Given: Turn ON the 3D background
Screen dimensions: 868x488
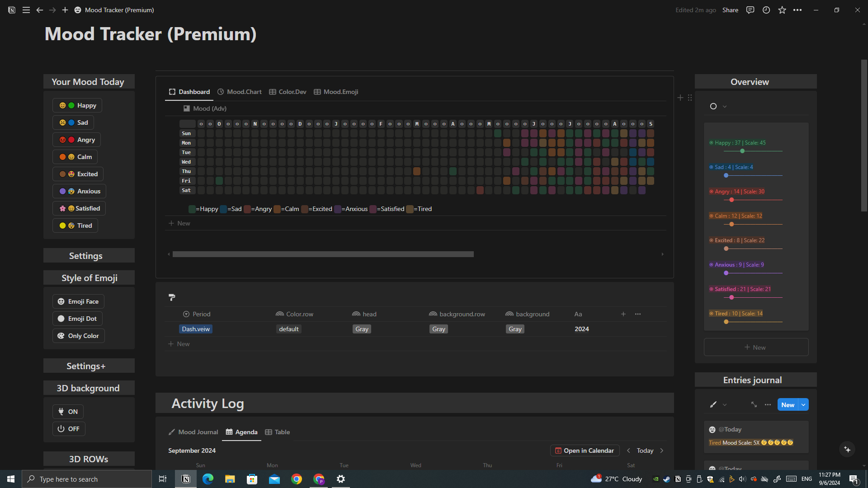Looking at the screenshot, I should tap(68, 412).
